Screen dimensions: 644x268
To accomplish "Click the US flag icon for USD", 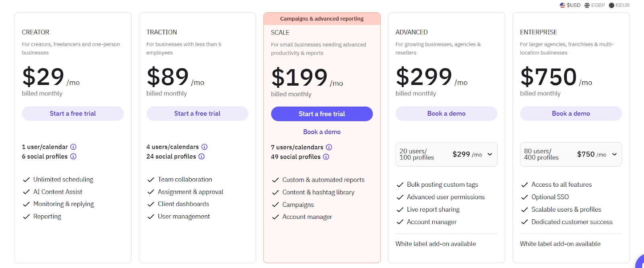I will click(x=562, y=5).
